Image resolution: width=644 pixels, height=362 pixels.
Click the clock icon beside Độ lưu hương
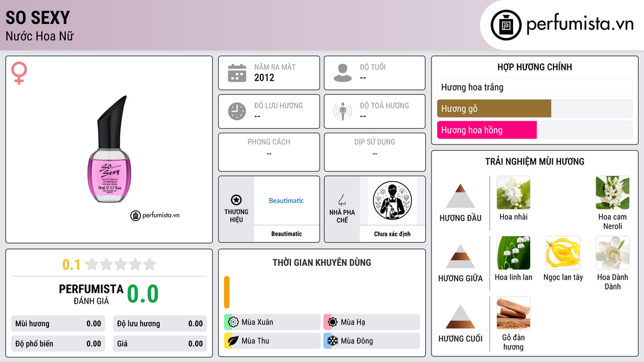point(237,111)
